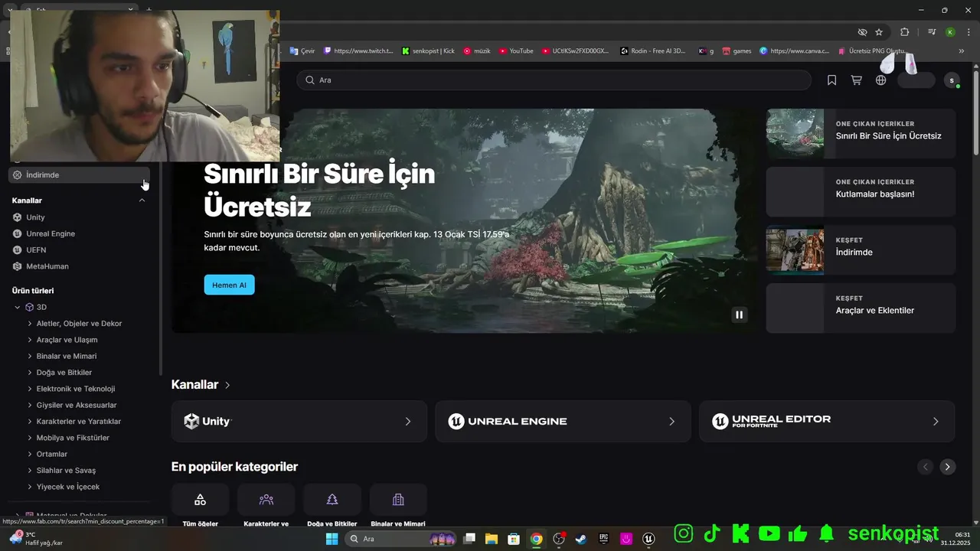Open the Unreal Engine channel card
Image resolution: width=980 pixels, height=551 pixels.
click(x=563, y=422)
